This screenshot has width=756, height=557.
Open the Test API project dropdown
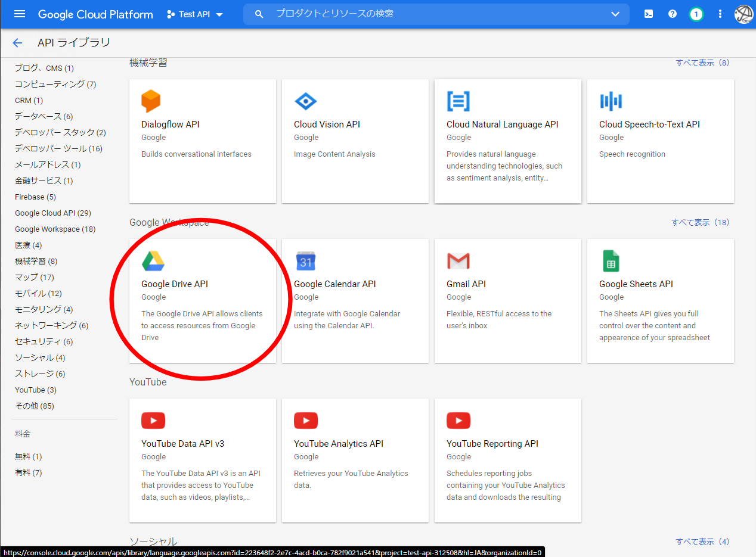[x=196, y=14]
